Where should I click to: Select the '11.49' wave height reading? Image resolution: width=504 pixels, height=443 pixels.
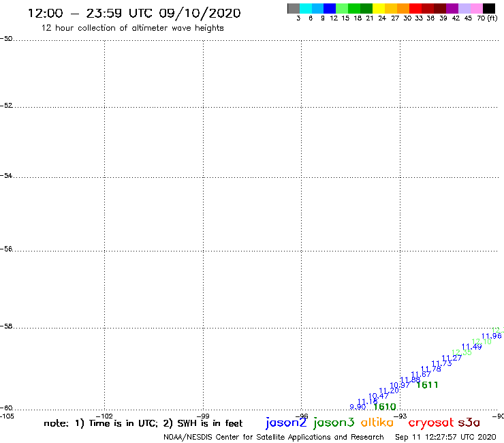pyautogui.click(x=471, y=347)
